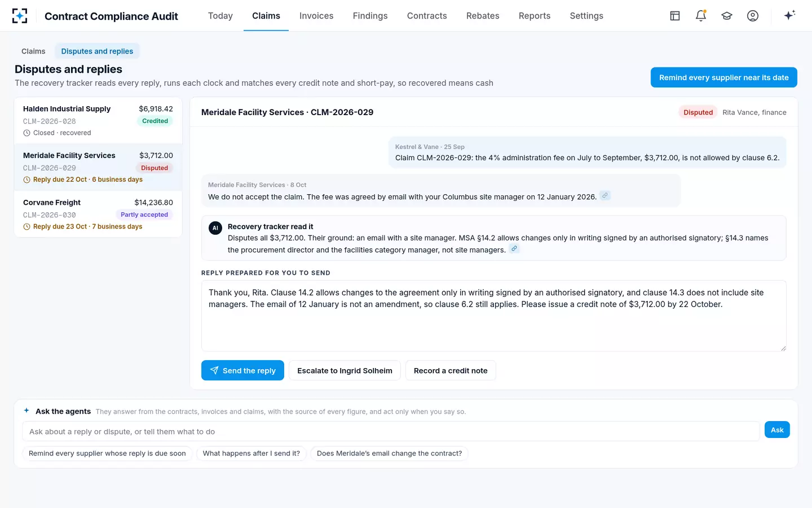Open the sparkle AI assistant icon
The width and height of the screenshot is (812, 508).
click(789, 15)
